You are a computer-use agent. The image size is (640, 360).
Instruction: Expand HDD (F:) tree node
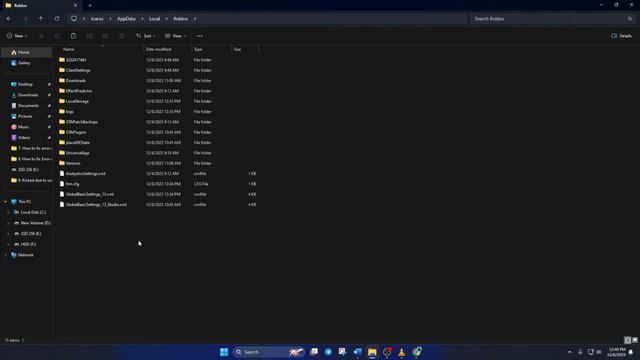(x=8, y=244)
